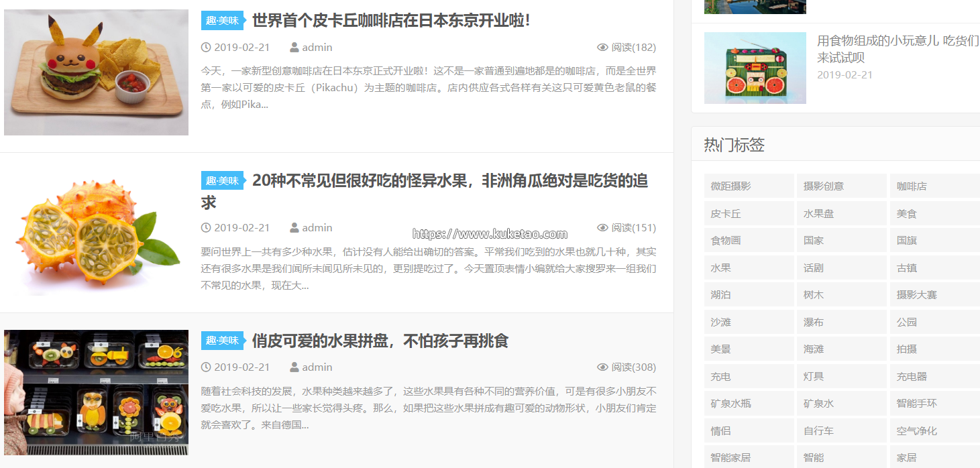The image size is (980, 468).
Task: Click the excerpt starting 要问世界上一共有多少种水果
Action: pyautogui.click(x=429, y=268)
